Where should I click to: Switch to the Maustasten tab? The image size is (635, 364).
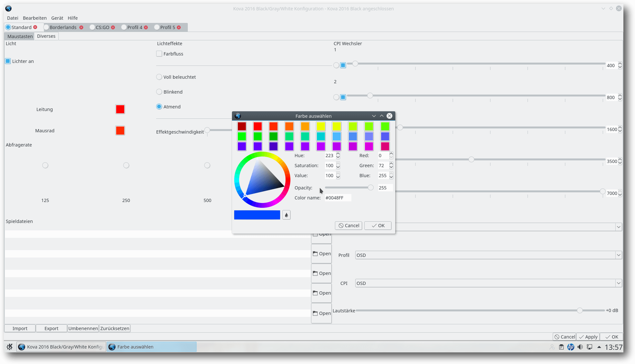20,36
